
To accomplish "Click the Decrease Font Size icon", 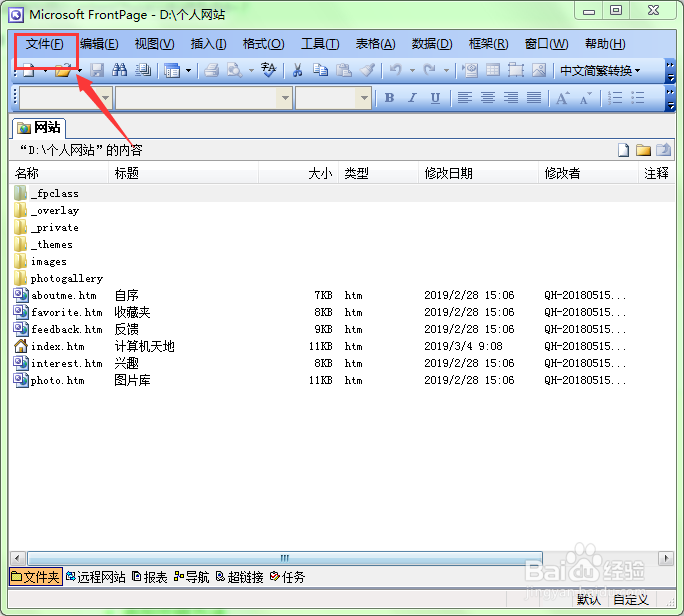I will pyautogui.click(x=586, y=98).
